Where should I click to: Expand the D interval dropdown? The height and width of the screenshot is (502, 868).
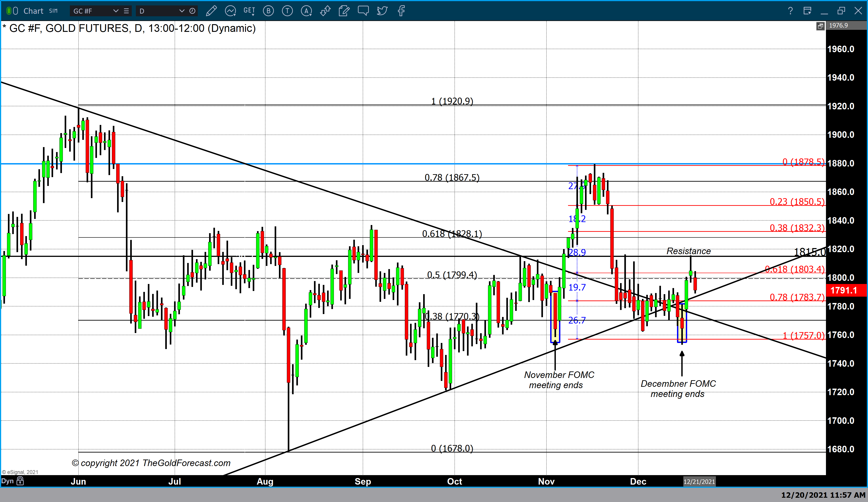pos(182,11)
